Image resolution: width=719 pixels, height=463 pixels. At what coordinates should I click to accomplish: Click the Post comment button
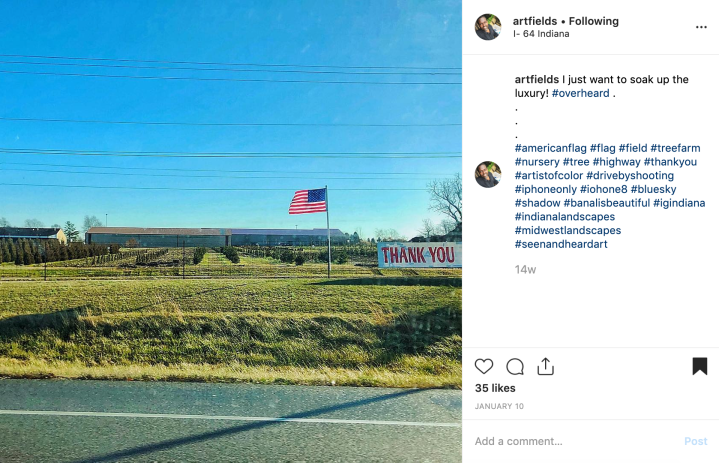pos(696,441)
